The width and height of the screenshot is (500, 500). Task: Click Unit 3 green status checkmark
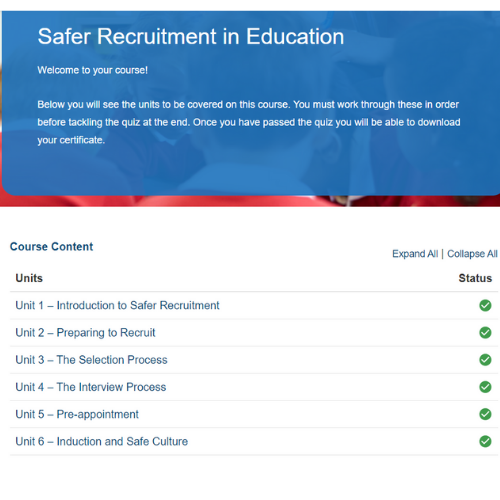click(x=485, y=360)
